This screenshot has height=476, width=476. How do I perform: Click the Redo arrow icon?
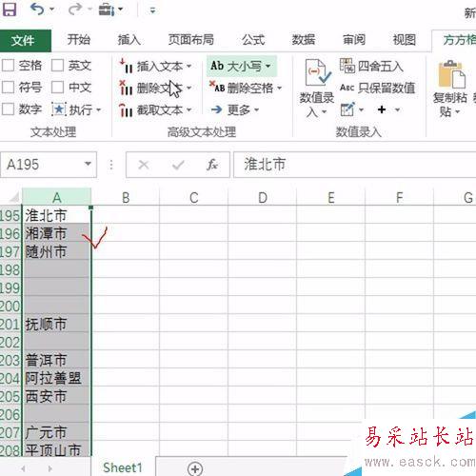tap(75, 10)
